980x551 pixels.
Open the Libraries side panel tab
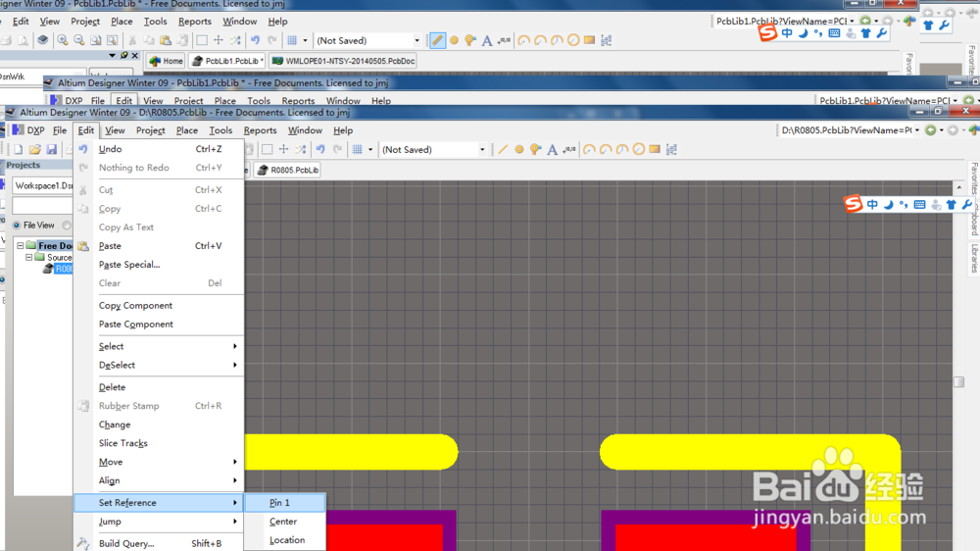[974, 258]
